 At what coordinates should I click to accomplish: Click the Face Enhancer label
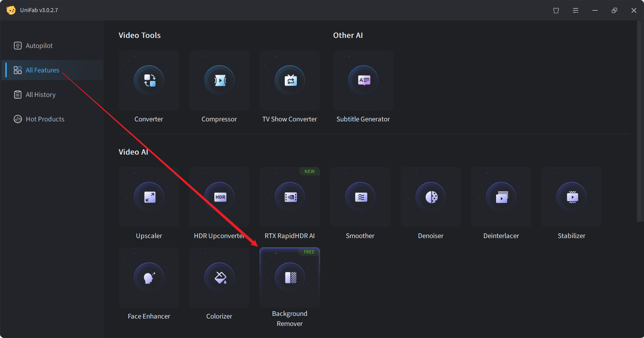tap(149, 316)
